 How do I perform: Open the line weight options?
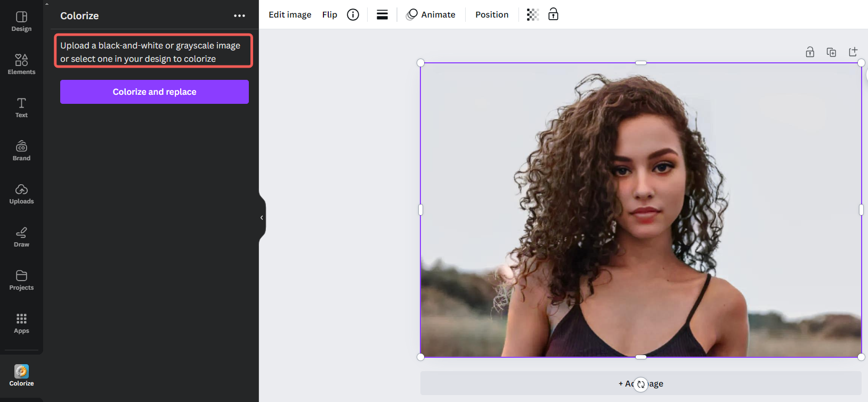pos(382,15)
